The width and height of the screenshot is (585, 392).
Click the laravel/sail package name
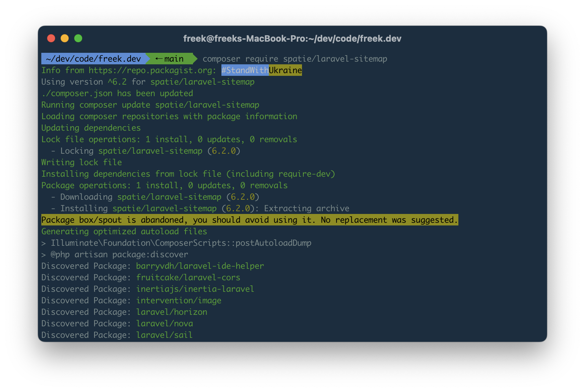point(165,335)
